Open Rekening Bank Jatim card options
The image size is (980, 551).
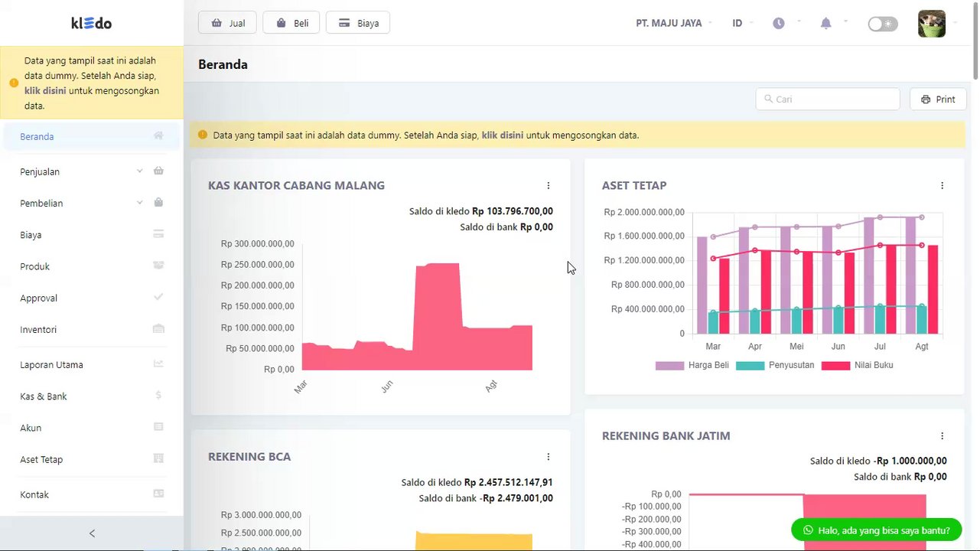click(x=942, y=436)
